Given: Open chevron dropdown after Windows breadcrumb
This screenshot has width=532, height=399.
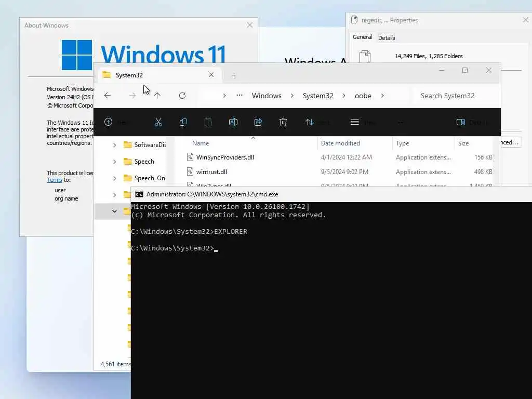Looking at the screenshot, I should (x=292, y=96).
